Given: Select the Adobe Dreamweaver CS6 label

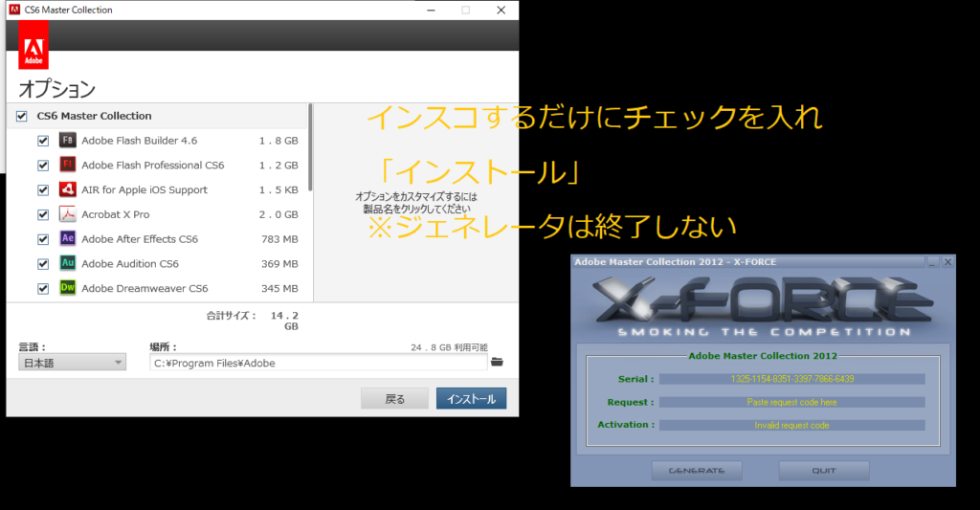Looking at the screenshot, I should click(x=145, y=288).
